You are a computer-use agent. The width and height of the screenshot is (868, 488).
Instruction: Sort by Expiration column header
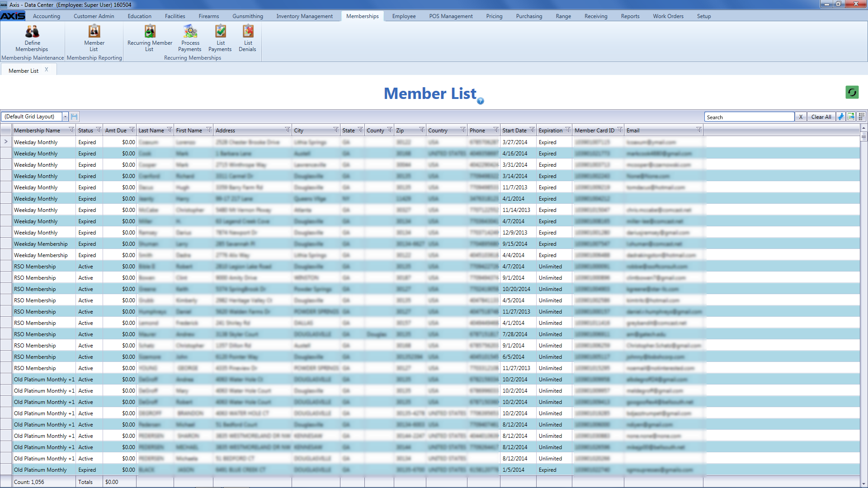click(551, 131)
